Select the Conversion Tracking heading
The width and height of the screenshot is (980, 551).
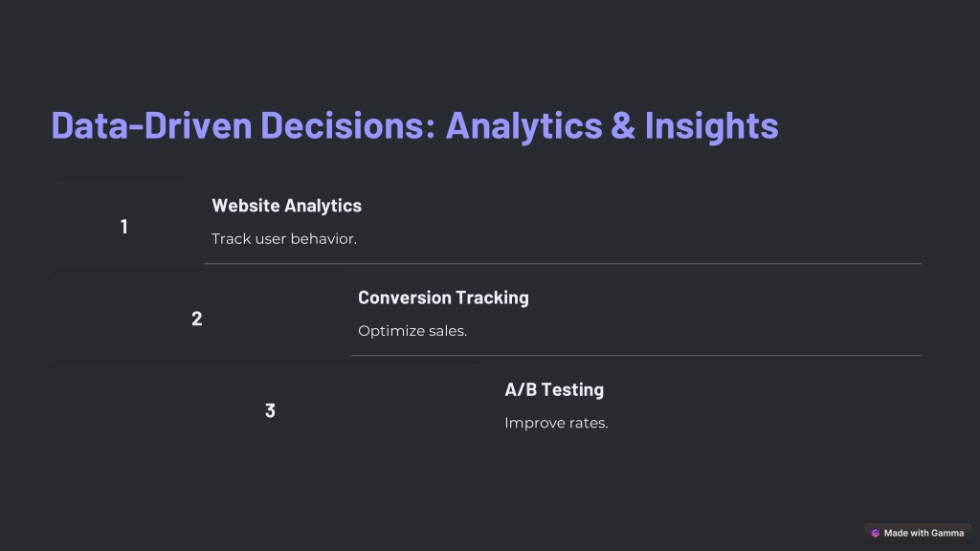[x=443, y=298]
